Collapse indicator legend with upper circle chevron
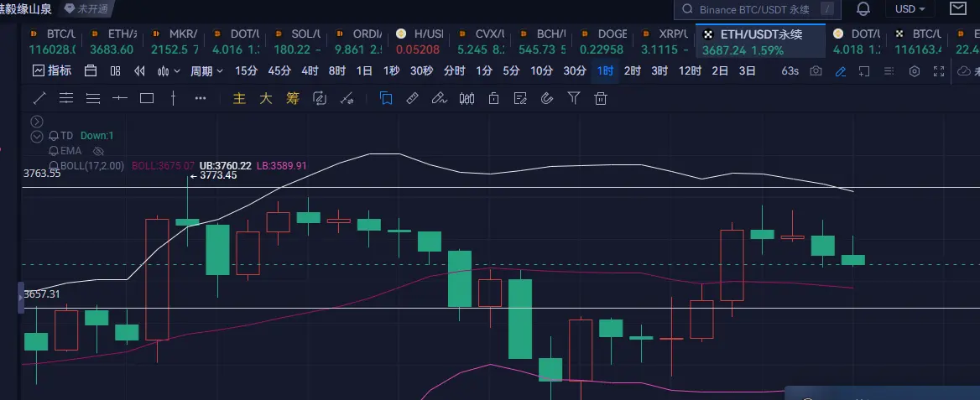The height and width of the screenshot is (400, 980). [37, 122]
